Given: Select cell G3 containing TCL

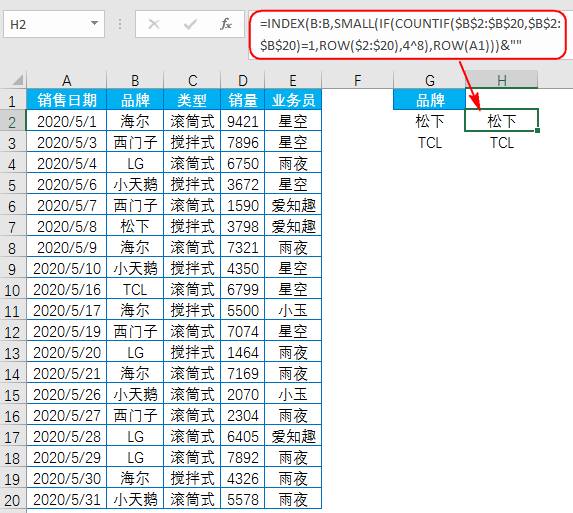Looking at the screenshot, I should click(x=430, y=142).
